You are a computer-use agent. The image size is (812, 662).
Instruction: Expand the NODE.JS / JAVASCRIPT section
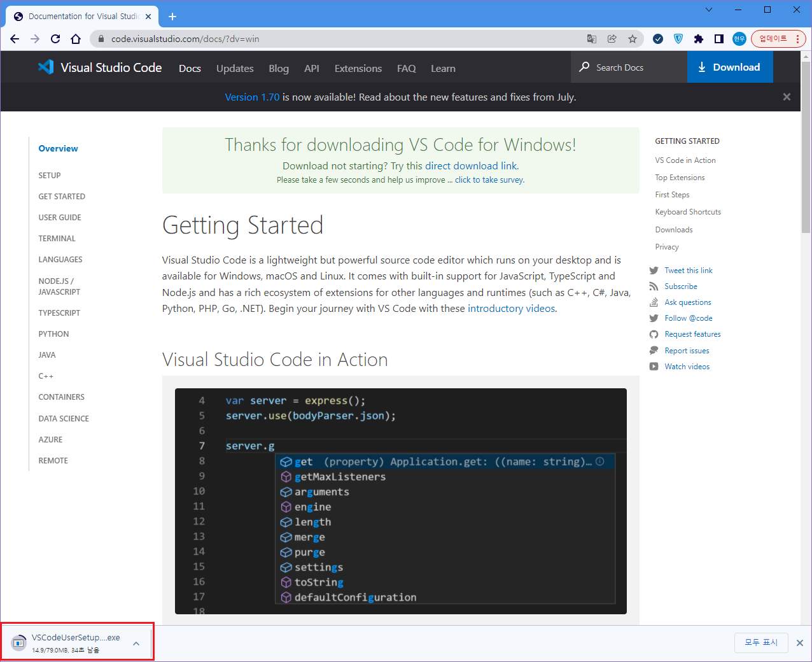coord(59,286)
